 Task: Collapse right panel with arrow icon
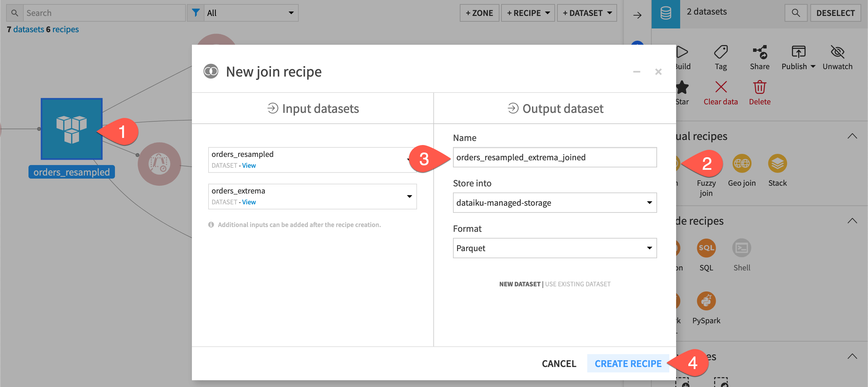coord(637,15)
